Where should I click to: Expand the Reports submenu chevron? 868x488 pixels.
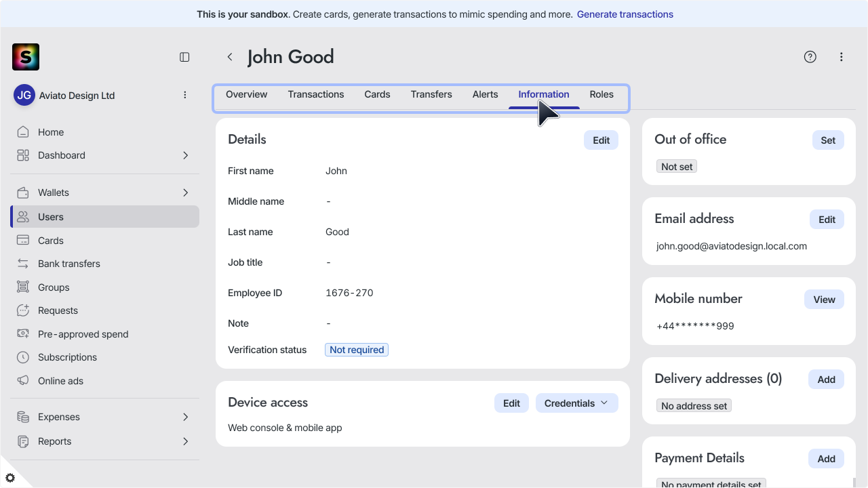[186, 441]
